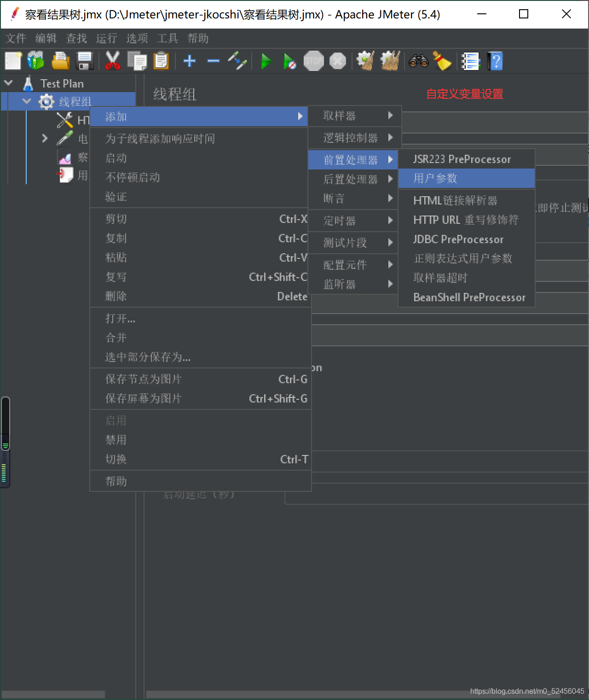The height and width of the screenshot is (700, 589).
Task: Open the Templates toolbar icon
Action: coord(36,61)
